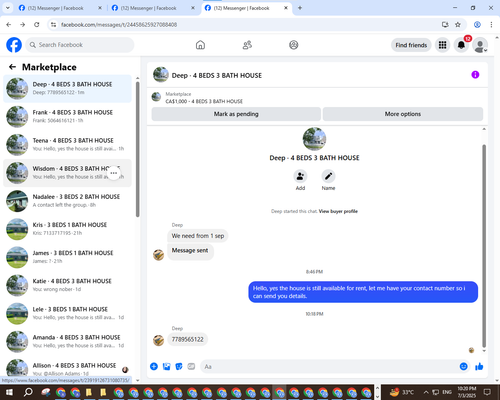Open the notifications bell
Viewport: 500px width, 400px height.
point(461,45)
